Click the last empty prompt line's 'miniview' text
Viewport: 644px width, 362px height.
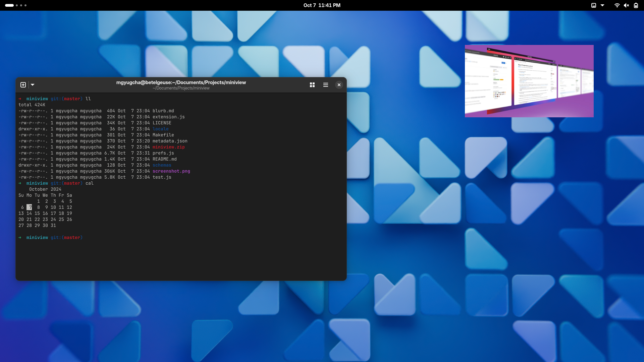coord(37,238)
